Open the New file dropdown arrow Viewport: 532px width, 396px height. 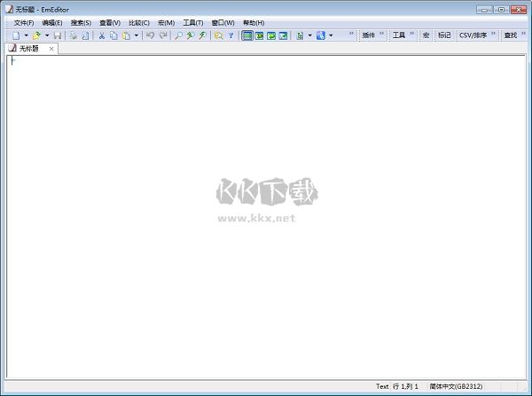coord(26,35)
